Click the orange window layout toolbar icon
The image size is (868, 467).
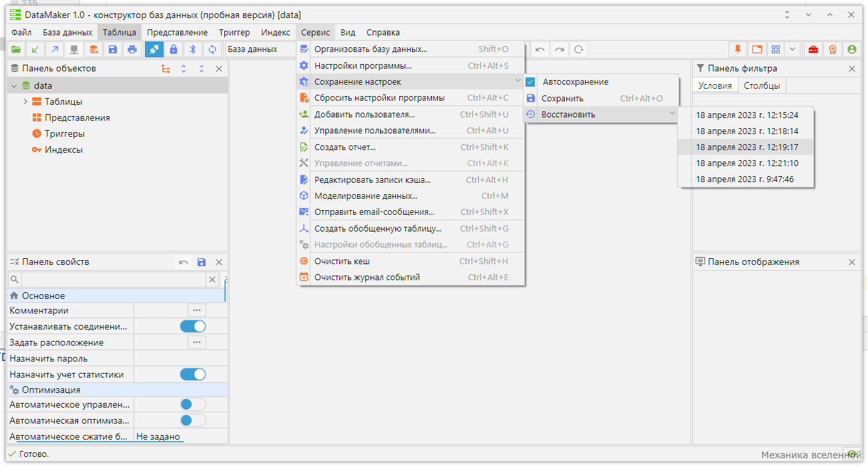pyautogui.click(x=756, y=49)
